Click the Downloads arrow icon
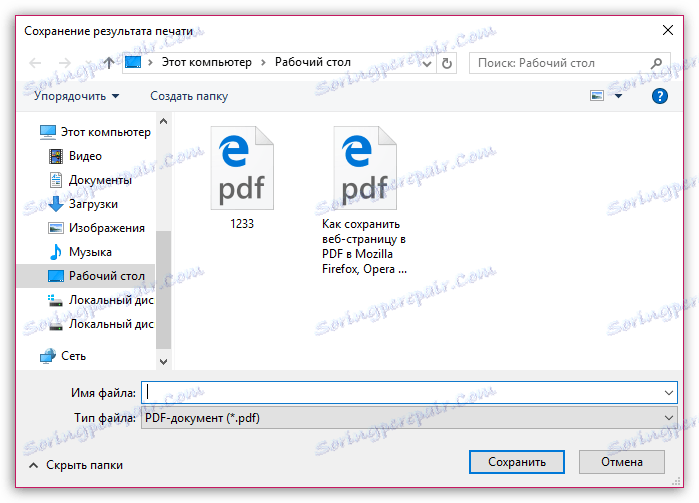 56,204
